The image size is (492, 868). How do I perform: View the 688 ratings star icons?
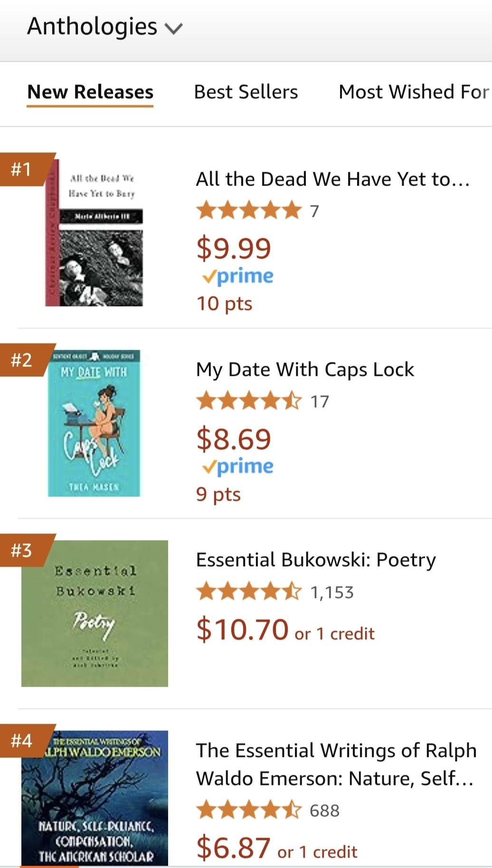[249, 810]
